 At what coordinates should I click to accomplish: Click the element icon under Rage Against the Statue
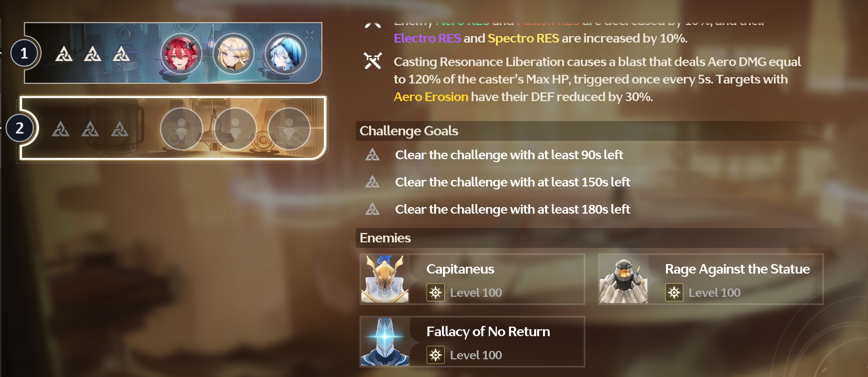(674, 293)
